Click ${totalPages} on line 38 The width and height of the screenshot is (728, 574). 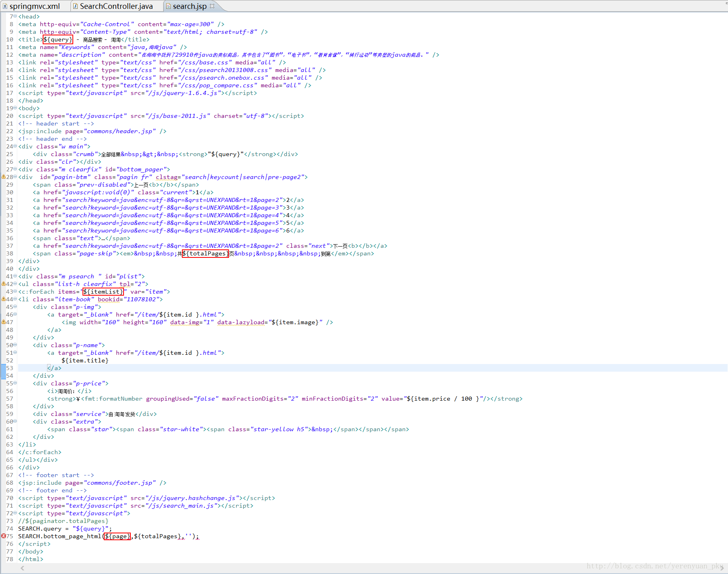(x=205, y=253)
